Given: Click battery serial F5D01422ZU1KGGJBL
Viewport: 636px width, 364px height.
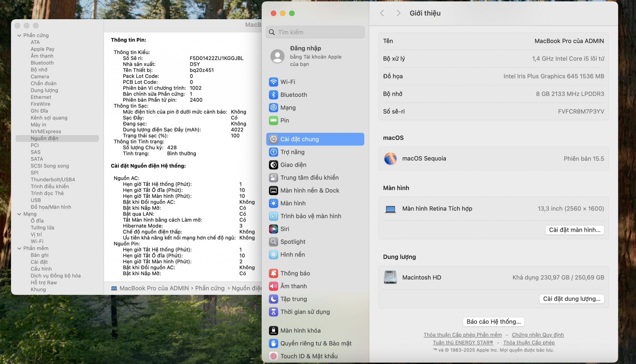Looking at the screenshot, I should [x=216, y=58].
